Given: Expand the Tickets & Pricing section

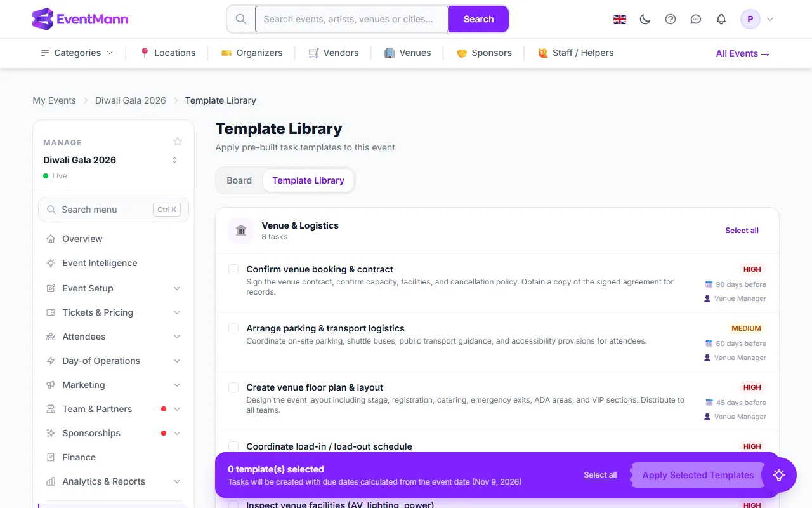Looking at the screenshot, I should [114, 312].
